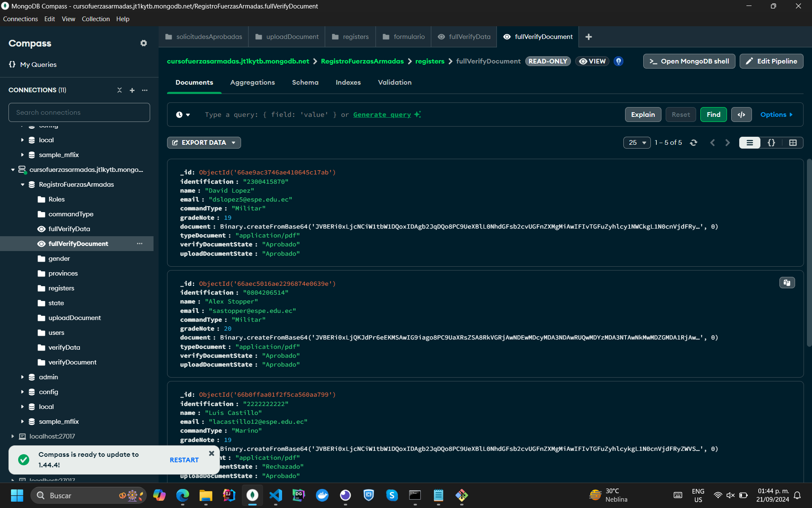This screenshot has width=812, height=508.
Task: Collapse the RegistroFuerzasArmadas database
Action: [22, 185]
